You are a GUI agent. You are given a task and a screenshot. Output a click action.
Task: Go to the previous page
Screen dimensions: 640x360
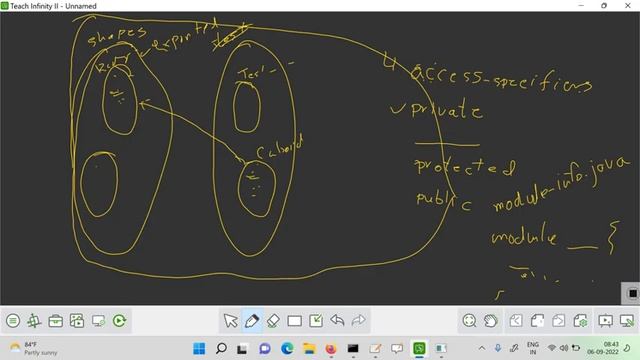point(516,321)
